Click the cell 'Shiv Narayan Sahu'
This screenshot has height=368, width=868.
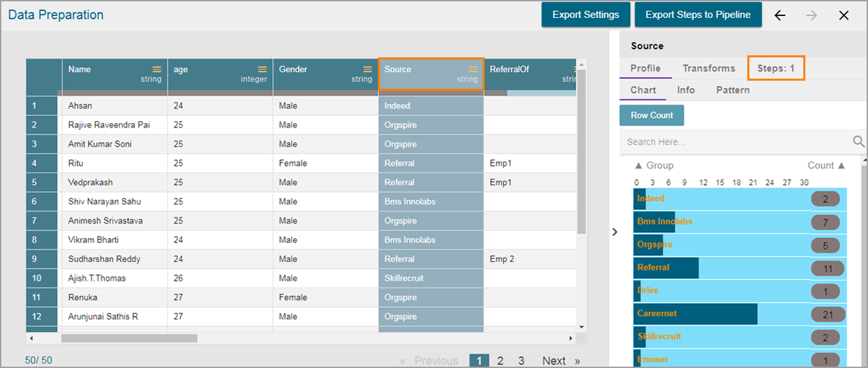(x=115, y=201)
